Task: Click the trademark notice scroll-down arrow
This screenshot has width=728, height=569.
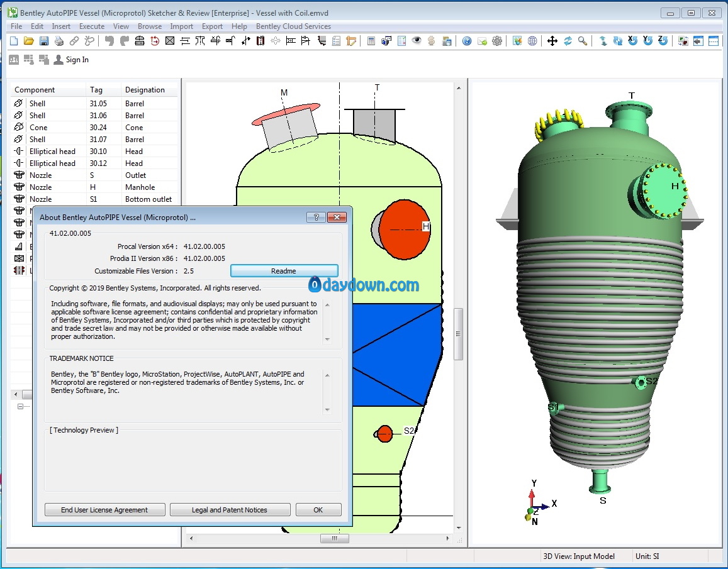Action: point(327,410)
